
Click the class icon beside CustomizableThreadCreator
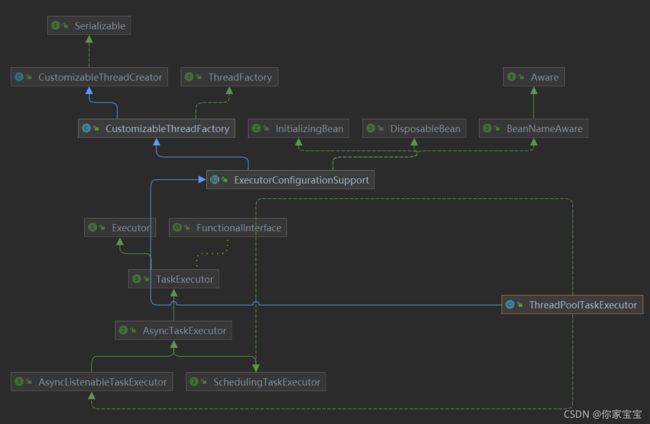pos(19,77)
